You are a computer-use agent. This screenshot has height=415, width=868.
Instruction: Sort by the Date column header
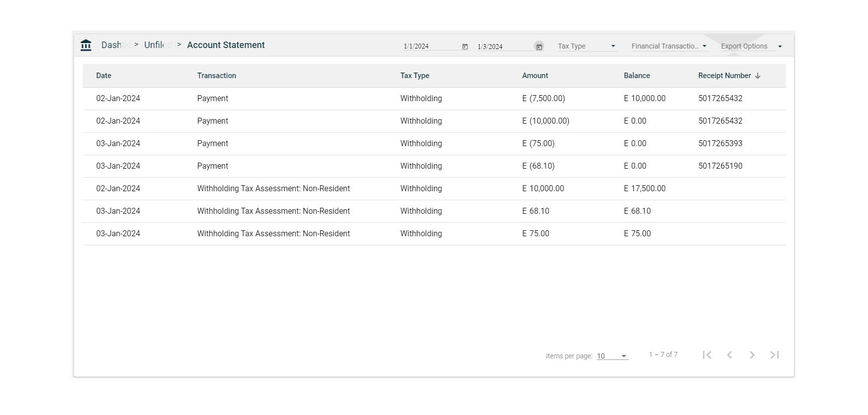point(104,76)
